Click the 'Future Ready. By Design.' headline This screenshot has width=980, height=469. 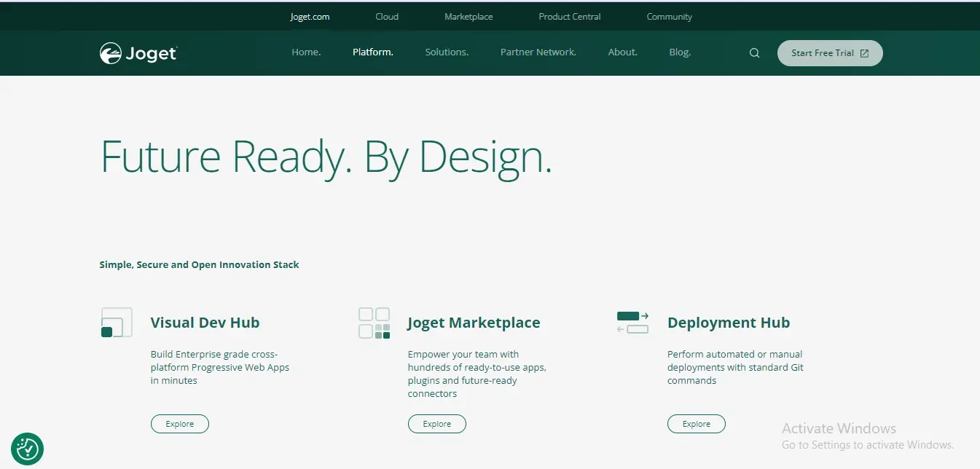pos(326,157)
